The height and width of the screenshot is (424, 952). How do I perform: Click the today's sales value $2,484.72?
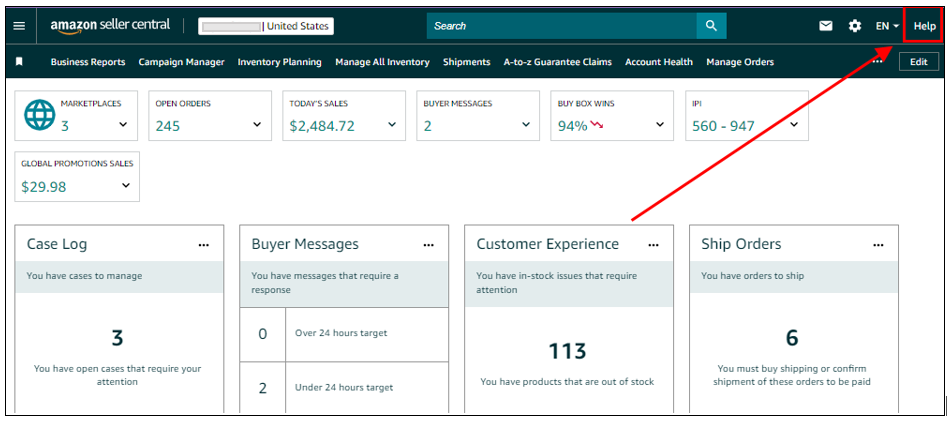[322, 126]
